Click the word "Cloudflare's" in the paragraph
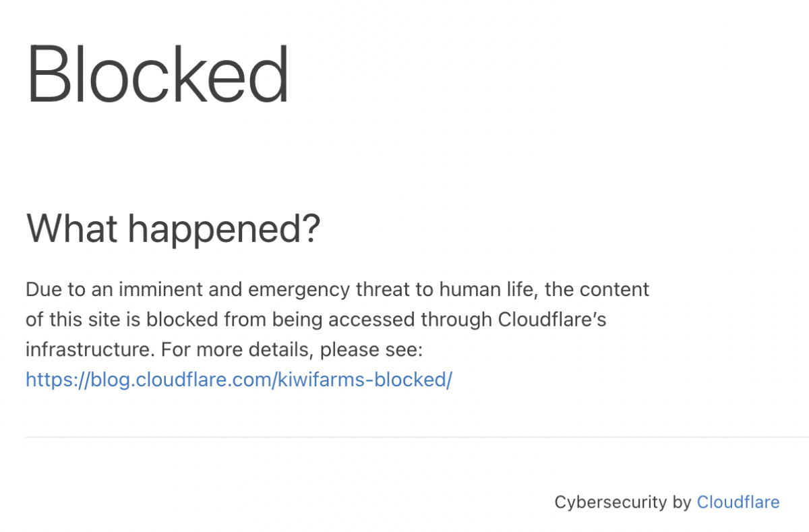Screen dimensions: 809x532 pyautogui.click(x=551, y=320)
